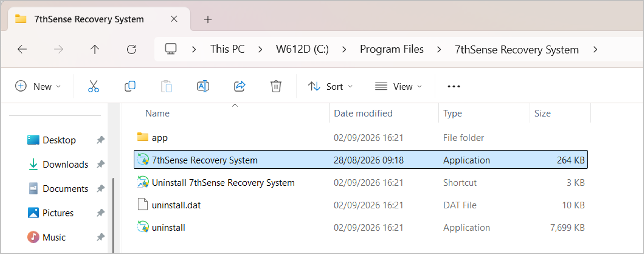Click the Share icon

(x=239, y=86)
